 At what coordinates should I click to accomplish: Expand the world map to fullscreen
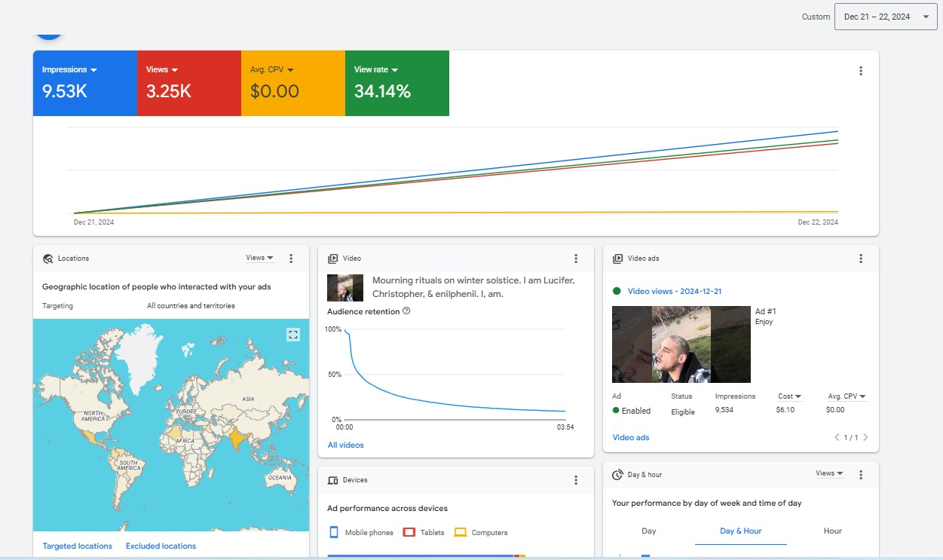point(293,335)
